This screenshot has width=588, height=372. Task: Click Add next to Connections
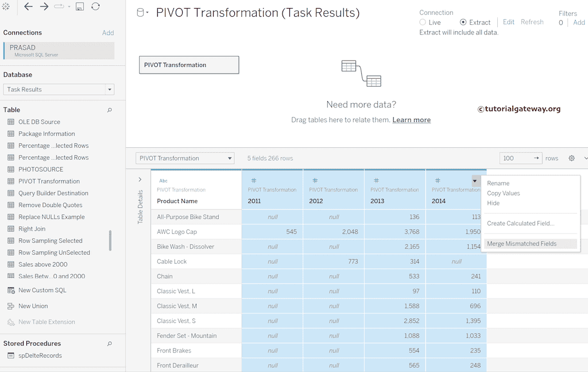coord(108,33)
